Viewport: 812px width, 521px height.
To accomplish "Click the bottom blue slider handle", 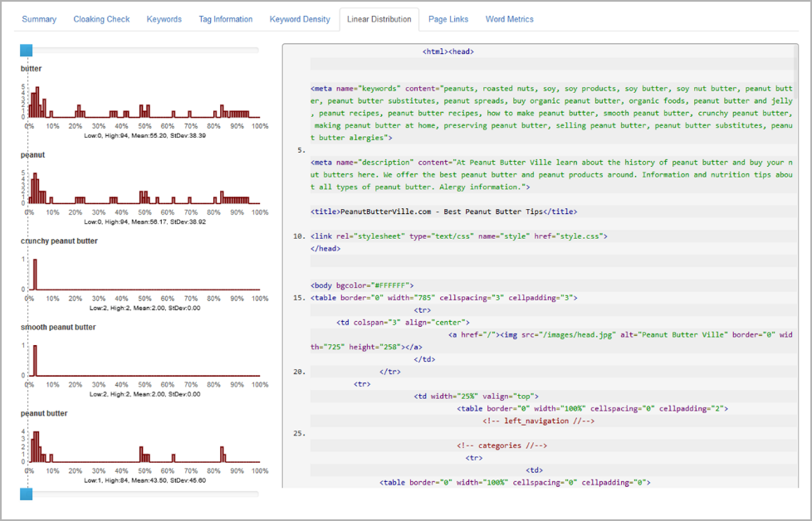I will coord(27,494).
